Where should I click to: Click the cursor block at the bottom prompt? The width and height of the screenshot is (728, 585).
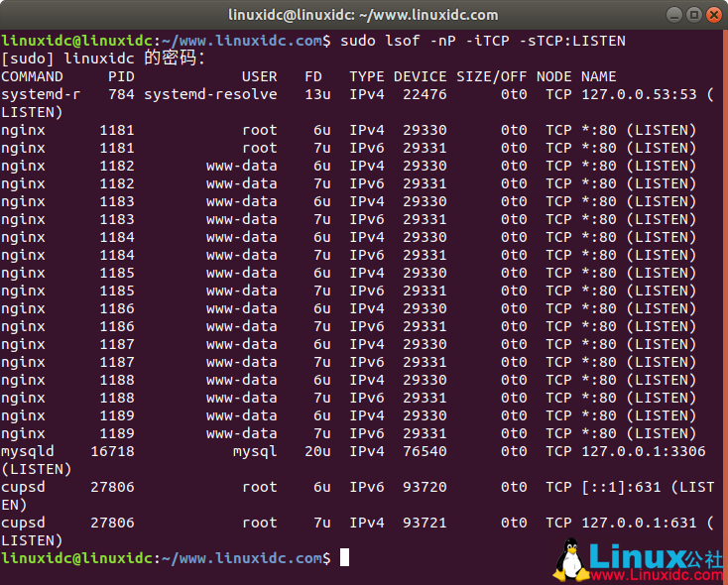(x=344, y=557)
